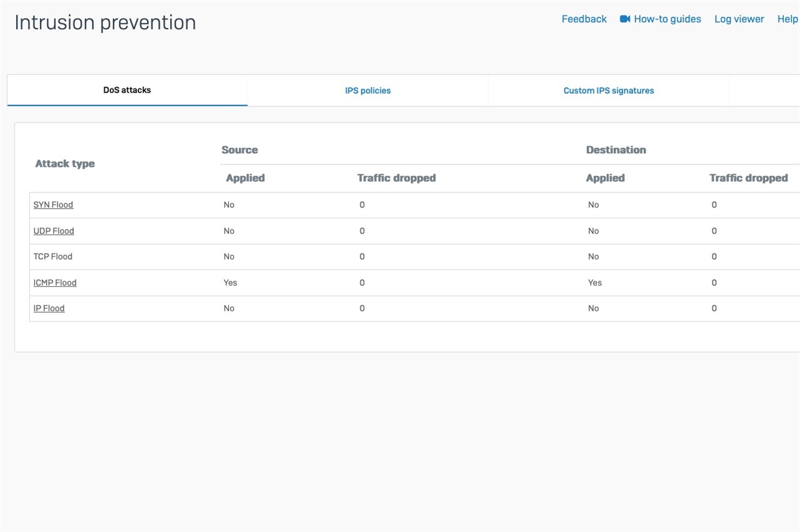Click the Intrusion prevention page title

point(105,23)
